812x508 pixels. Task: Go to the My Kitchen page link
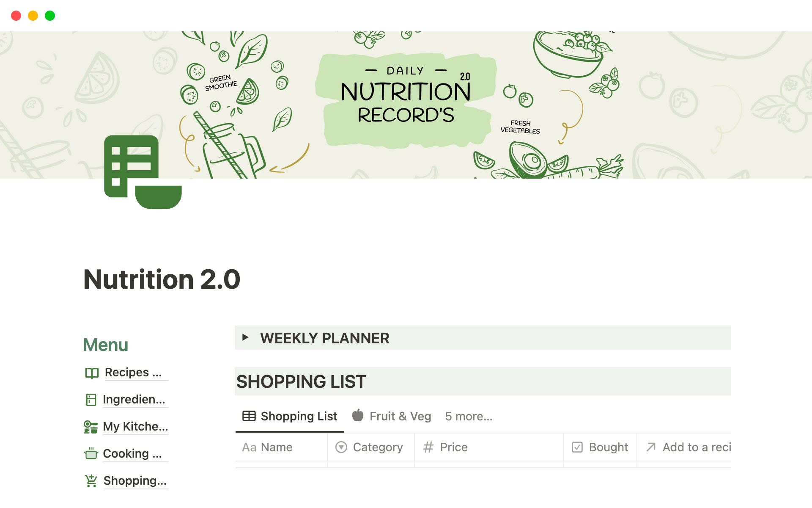coord(135,427)
